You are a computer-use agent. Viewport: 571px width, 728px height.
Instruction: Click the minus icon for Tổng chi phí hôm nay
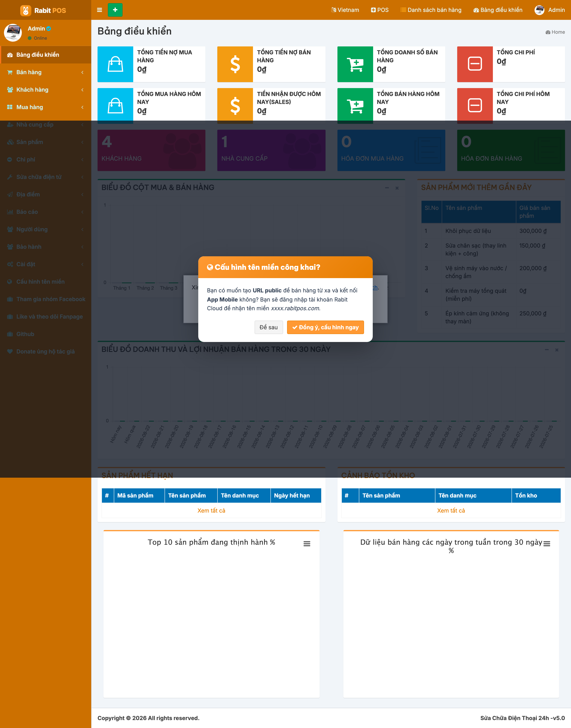point(475,106)
